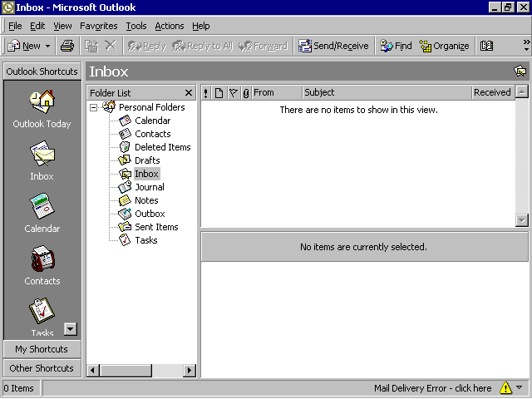The height and width of the screenshot is (399, 532).
Task: Click the Forward toolbar button
Action: click(x=263, y=46)
